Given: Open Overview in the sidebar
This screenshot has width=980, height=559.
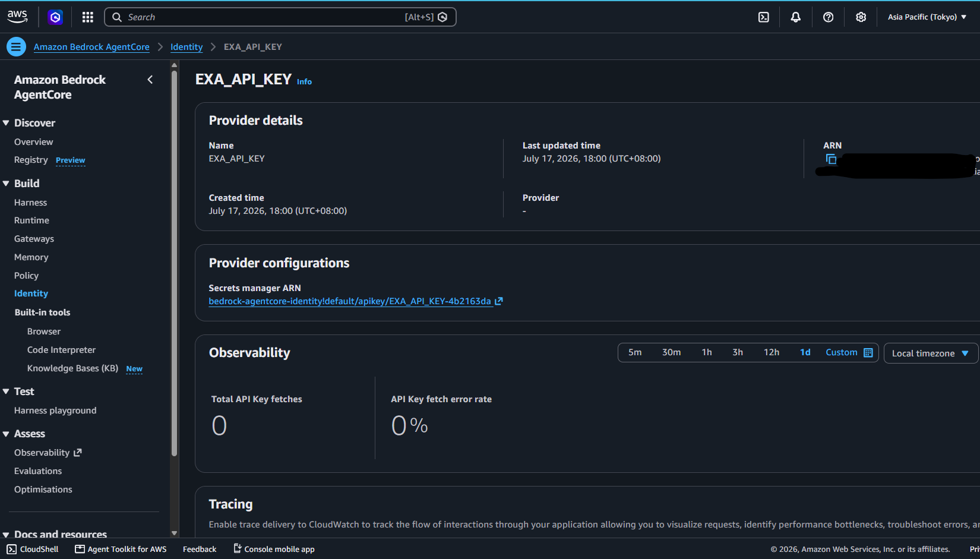Looking at the screenshot, I should (34, 142).
